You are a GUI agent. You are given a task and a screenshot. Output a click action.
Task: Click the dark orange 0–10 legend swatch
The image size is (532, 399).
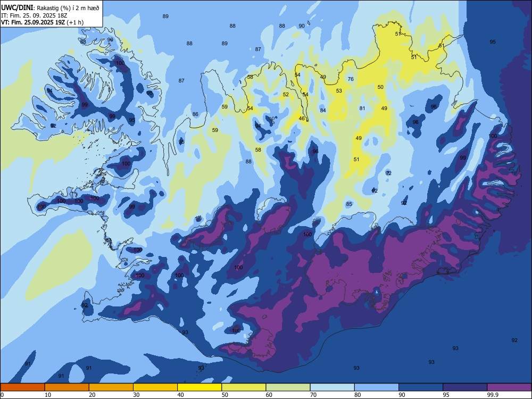22,387
